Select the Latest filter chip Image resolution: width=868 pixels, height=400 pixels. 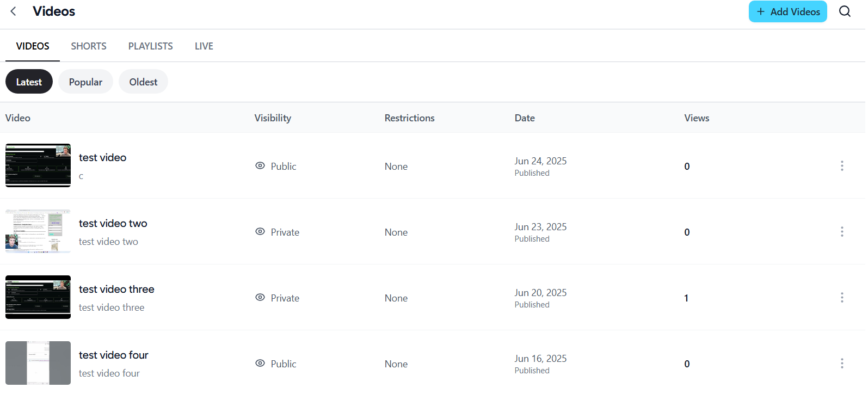coord(29,82)
